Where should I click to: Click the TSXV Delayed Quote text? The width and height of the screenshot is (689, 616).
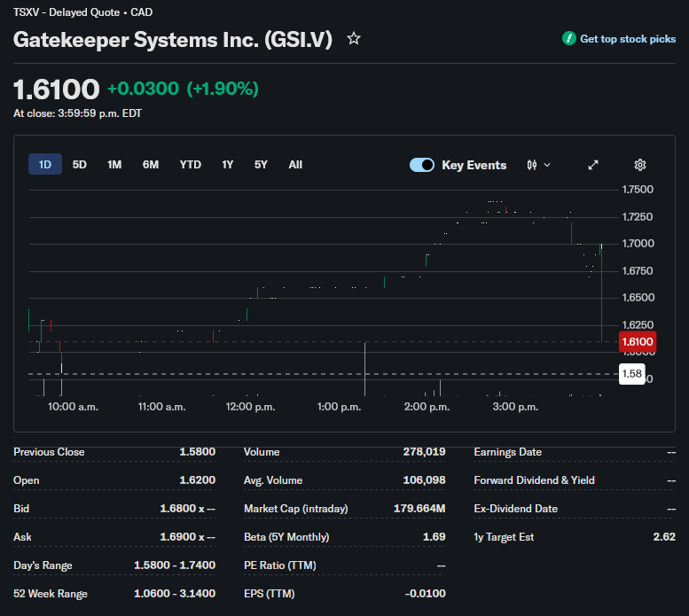click(83, 12)
